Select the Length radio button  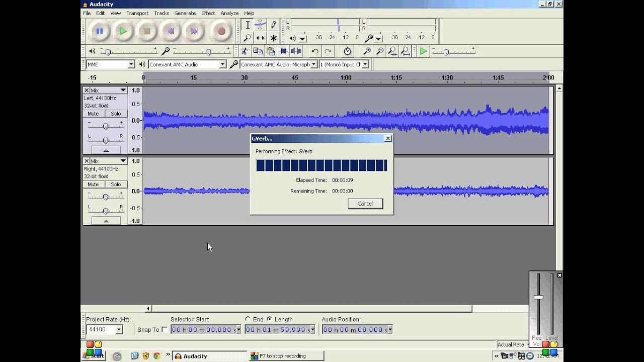270,319
